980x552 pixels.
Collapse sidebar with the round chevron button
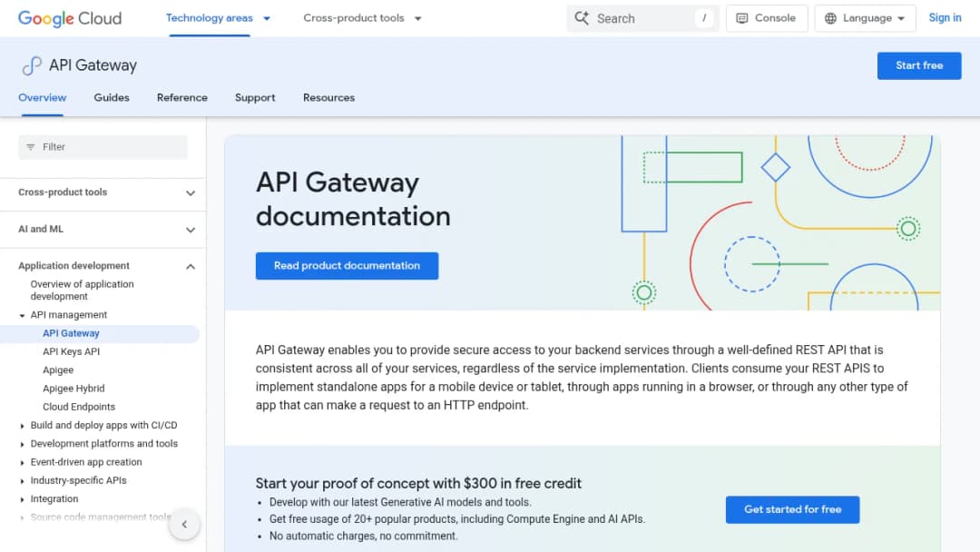click(x=184, y=524)
